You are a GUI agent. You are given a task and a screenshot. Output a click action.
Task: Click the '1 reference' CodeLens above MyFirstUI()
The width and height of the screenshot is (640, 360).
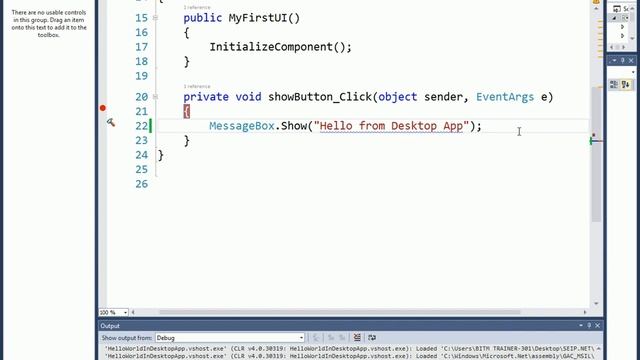[197, 7]
